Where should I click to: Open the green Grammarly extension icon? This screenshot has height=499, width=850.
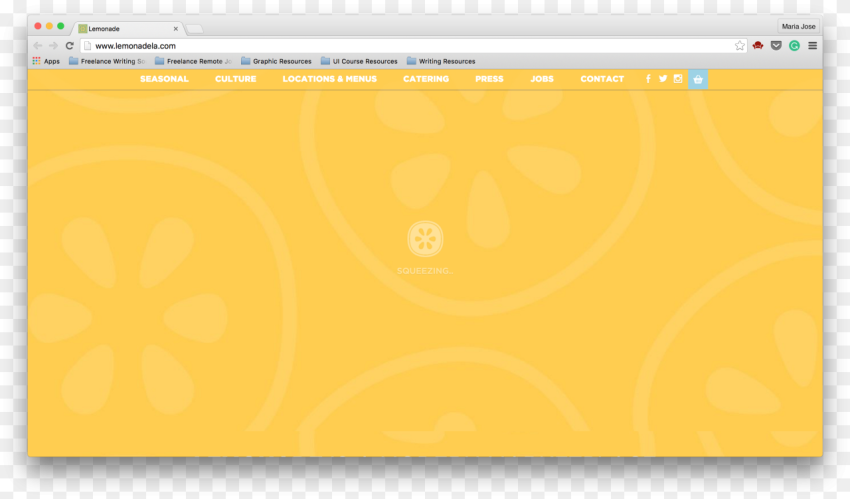coord(794,46)
